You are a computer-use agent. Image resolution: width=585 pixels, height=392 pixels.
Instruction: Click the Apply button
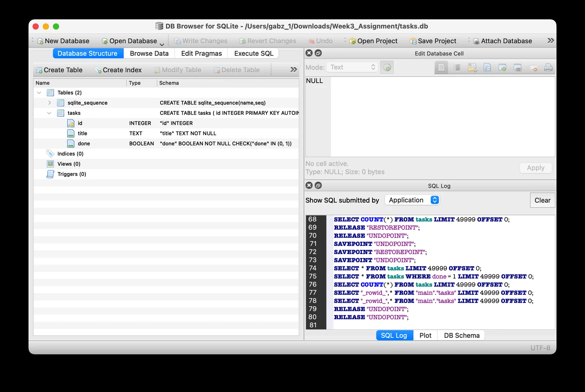(x=536, y=168)
